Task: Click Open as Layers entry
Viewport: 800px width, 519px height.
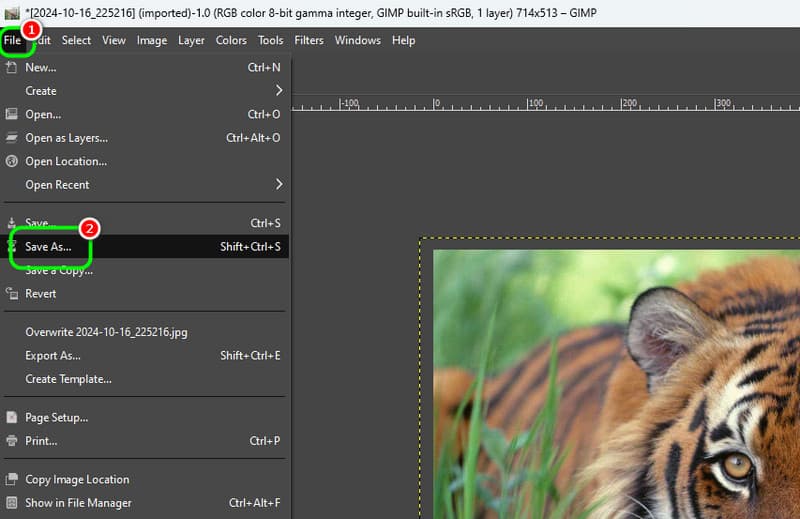Action: pos(66,138)
